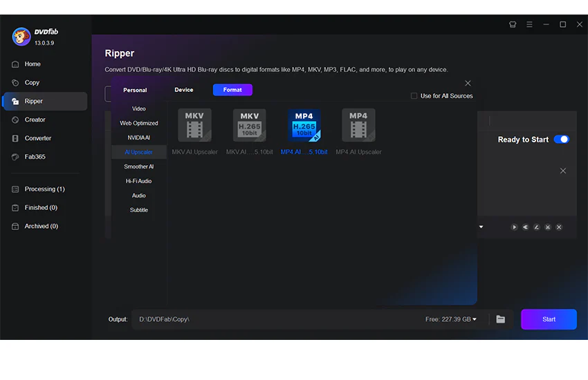Open the output folder browser icon
The height and width of the screenshot is (380, 588).
coord(501,319)
